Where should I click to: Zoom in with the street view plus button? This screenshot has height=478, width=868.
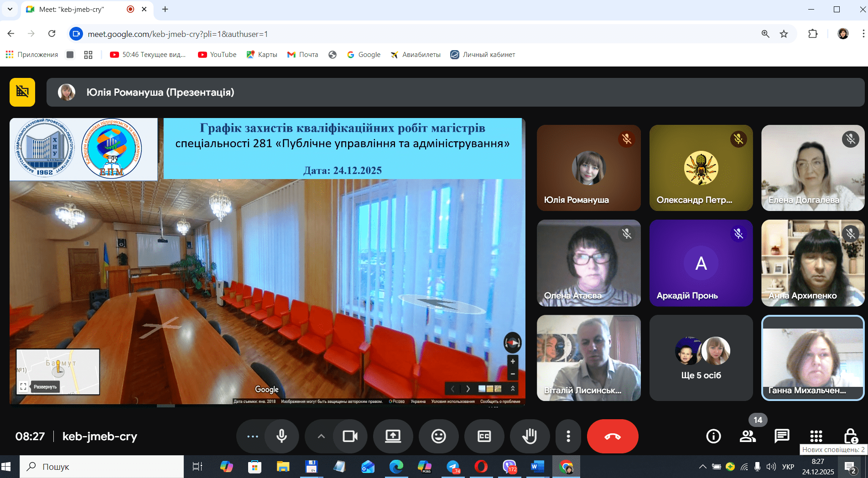513,361
